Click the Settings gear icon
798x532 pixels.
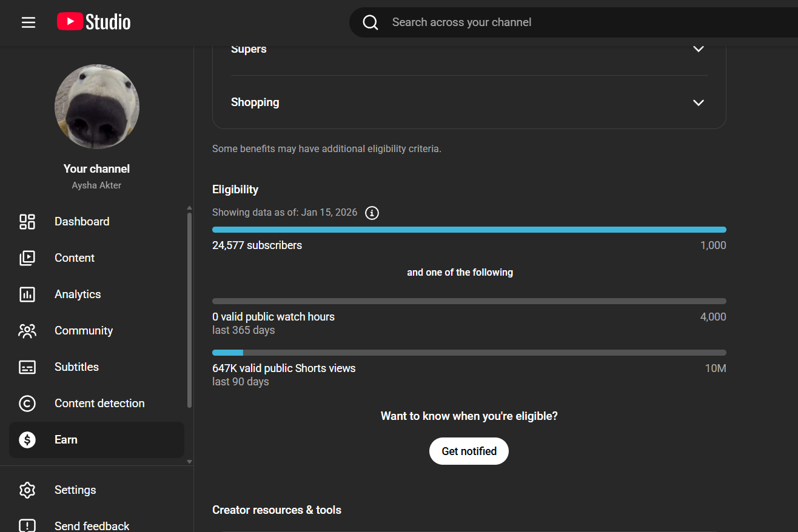pos(27,490)
